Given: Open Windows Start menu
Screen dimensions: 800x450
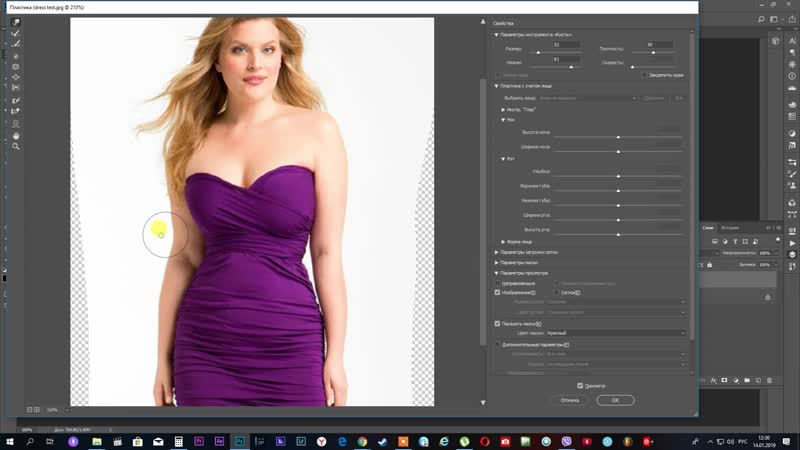Looking at the screenshot, I should (x=9, y=442).
